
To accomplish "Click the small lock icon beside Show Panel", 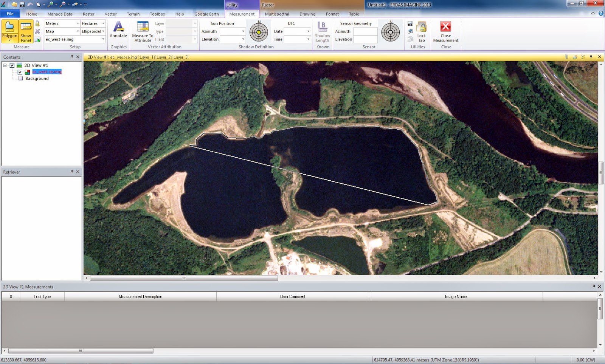I will pyautogui.click(x=37, y=23).
